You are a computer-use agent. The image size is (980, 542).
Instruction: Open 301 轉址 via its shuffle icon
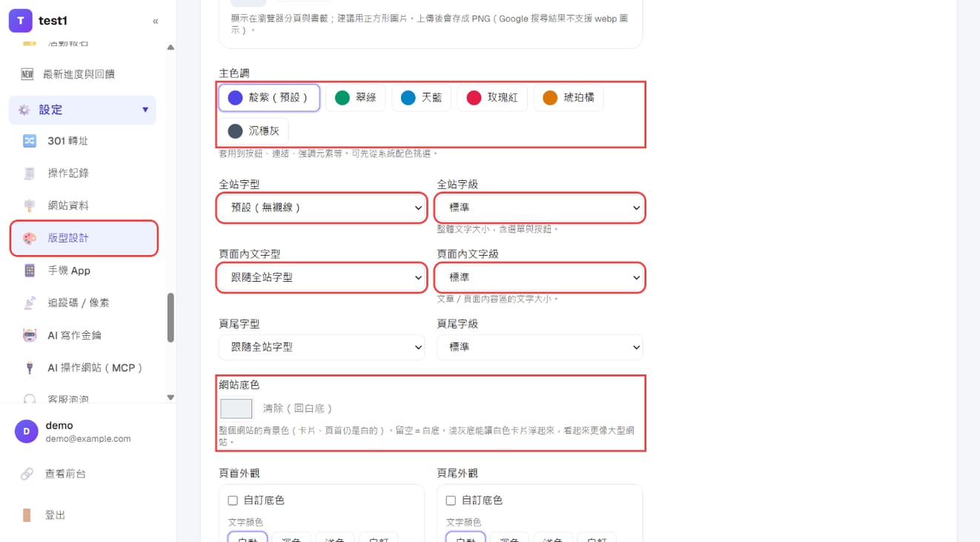click(x=30, y=141)
